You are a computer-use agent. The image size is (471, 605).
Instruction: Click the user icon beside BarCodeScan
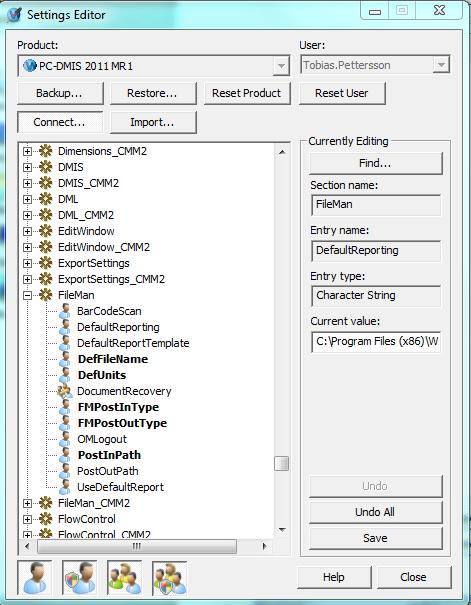point(65,311)
